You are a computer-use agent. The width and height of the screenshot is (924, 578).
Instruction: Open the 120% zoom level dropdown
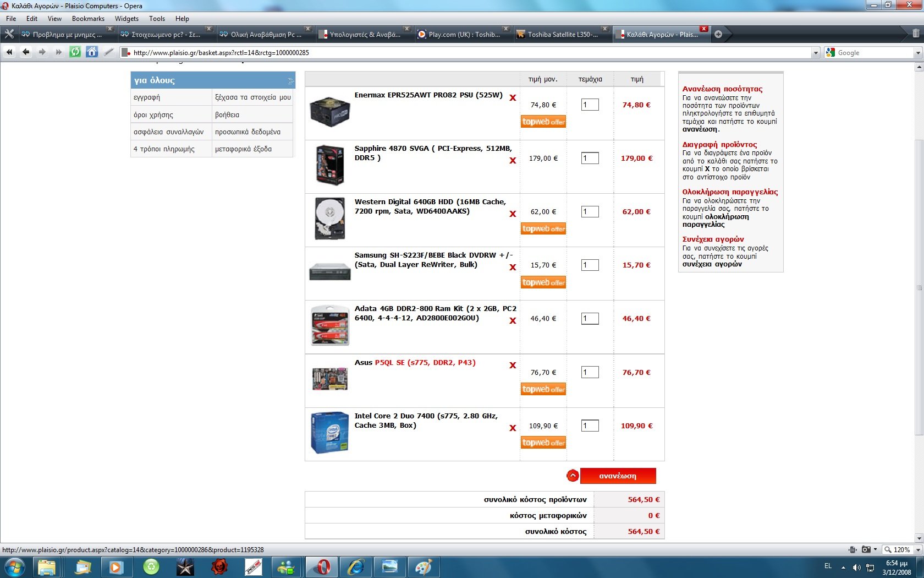[917, 549]
